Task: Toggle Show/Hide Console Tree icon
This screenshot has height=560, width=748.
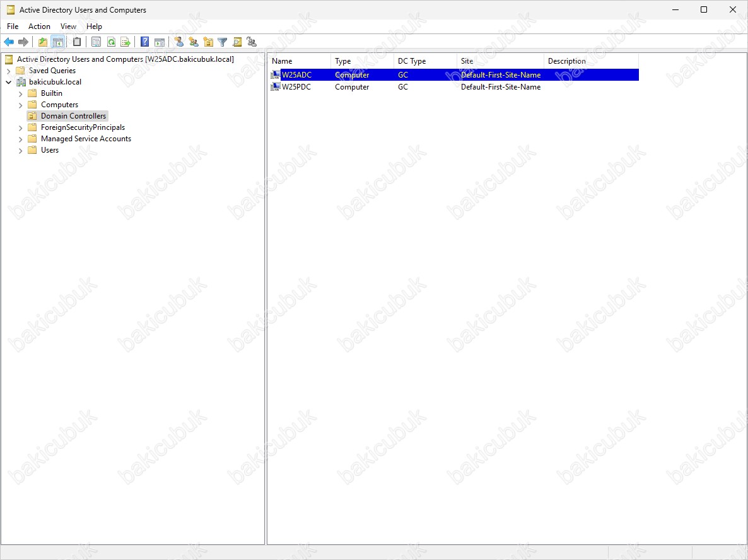Action: coord(58,42)
